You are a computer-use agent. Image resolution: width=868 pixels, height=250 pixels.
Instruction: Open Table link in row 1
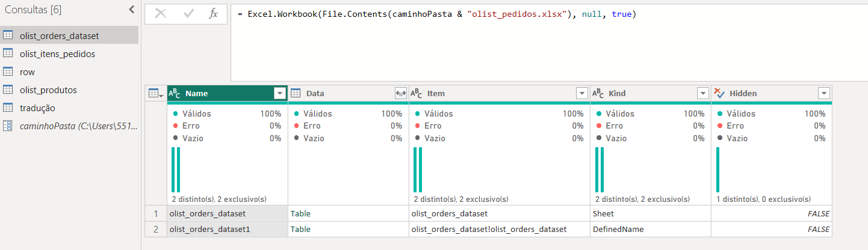coord(300,213)
